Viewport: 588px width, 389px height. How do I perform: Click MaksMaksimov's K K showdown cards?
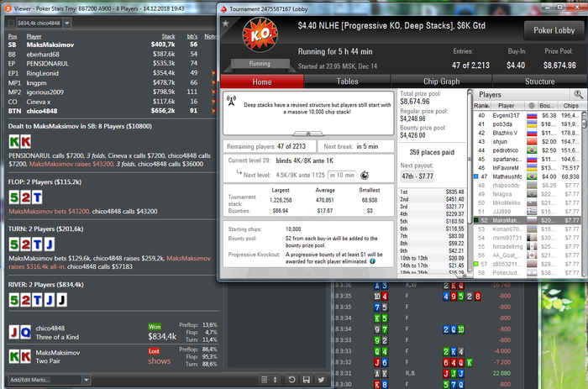click(20, 356)
